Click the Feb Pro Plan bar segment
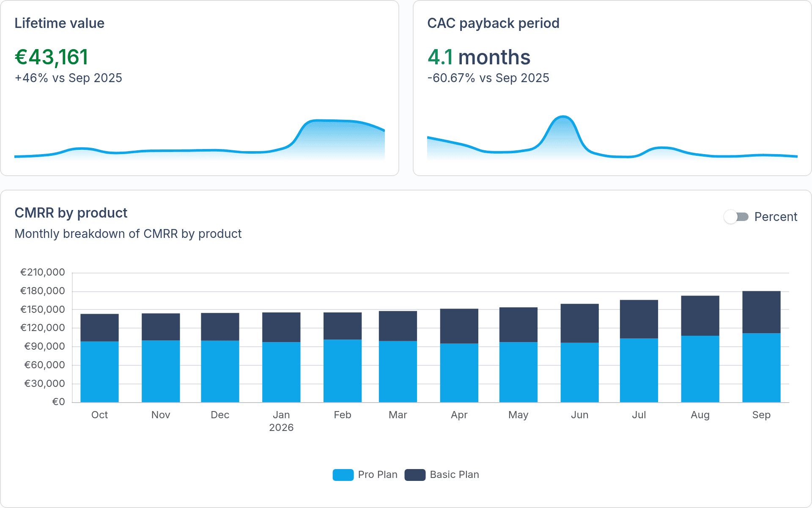Viewport: 812px width, 508px height. pos(343,371)
